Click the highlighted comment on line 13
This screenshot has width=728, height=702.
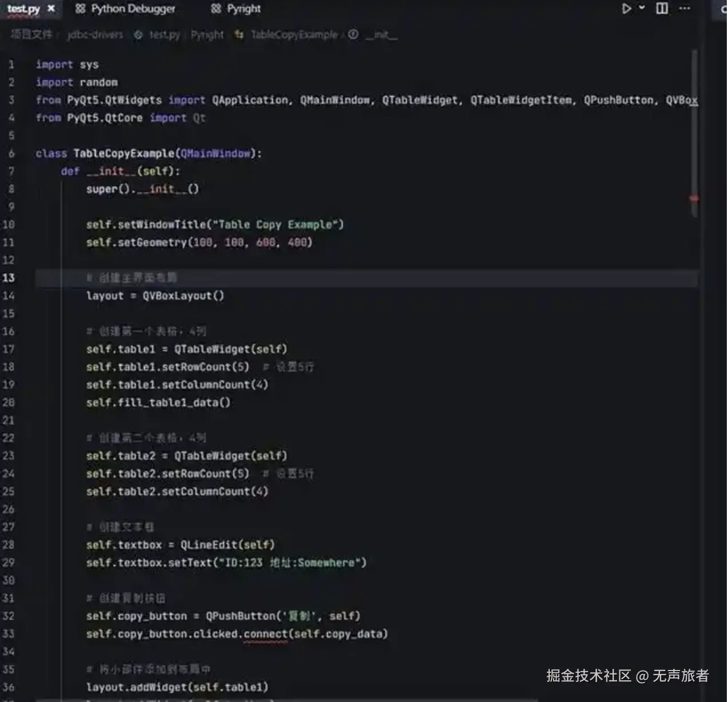(x=131, y=278)
